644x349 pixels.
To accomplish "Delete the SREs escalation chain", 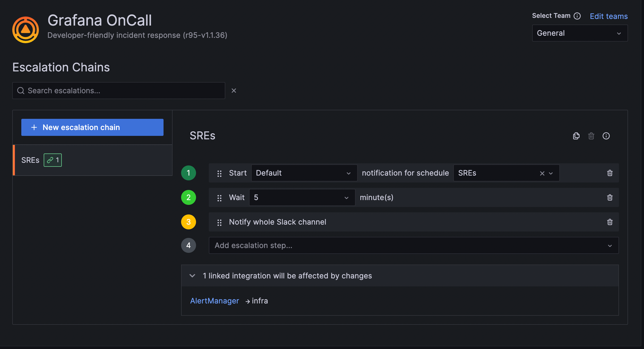I will (591, 136).
